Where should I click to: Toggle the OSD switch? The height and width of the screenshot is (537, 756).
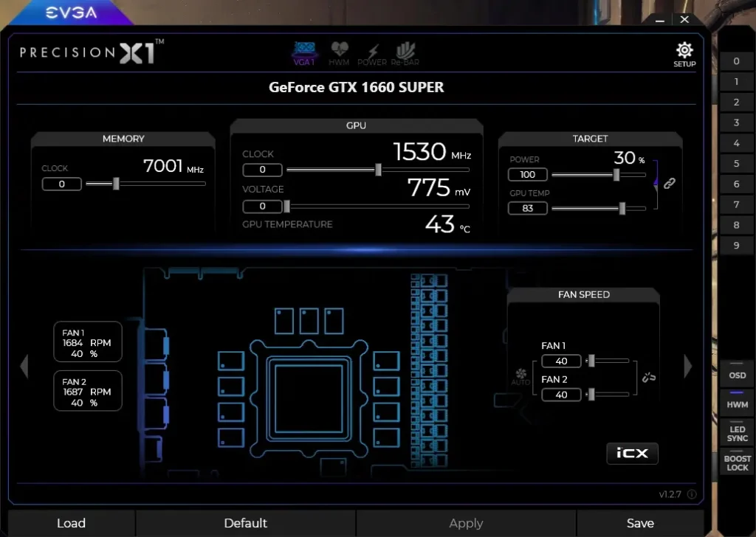[737, 371]
